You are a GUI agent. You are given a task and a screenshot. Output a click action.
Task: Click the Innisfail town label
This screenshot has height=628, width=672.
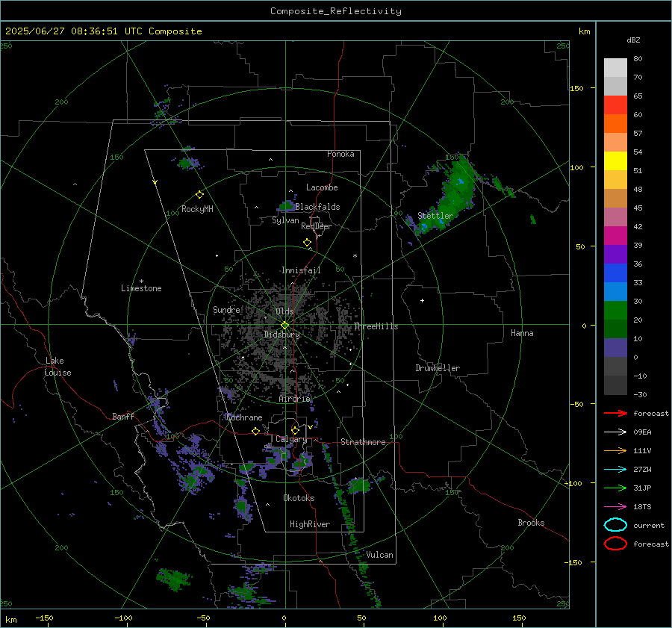click(x=301, y=270)
